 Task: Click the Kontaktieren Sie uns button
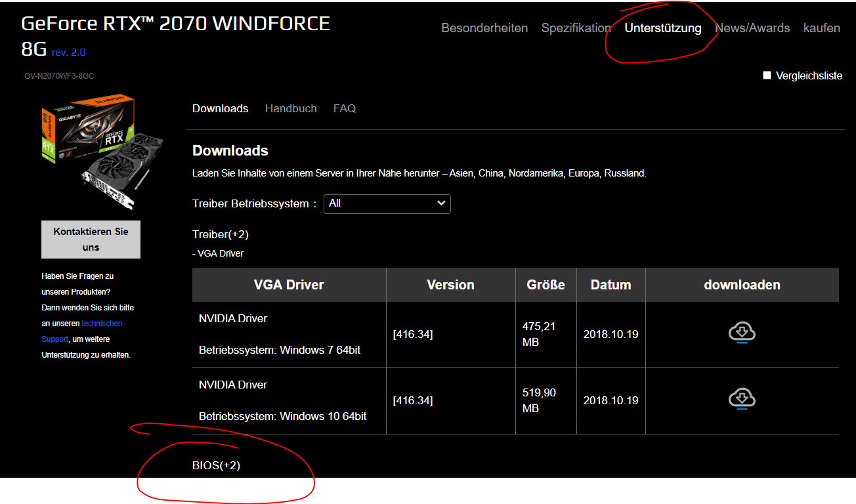coord(91,240)
